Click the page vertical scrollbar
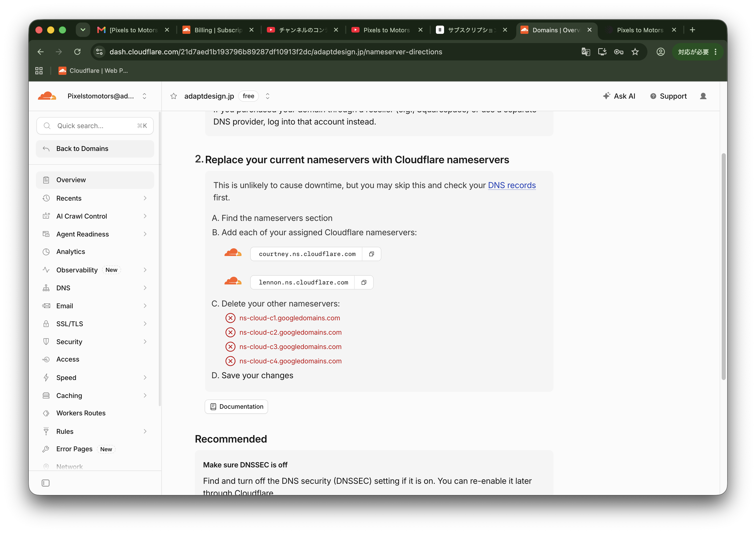The image size is (756, 533). click(723, 266)
